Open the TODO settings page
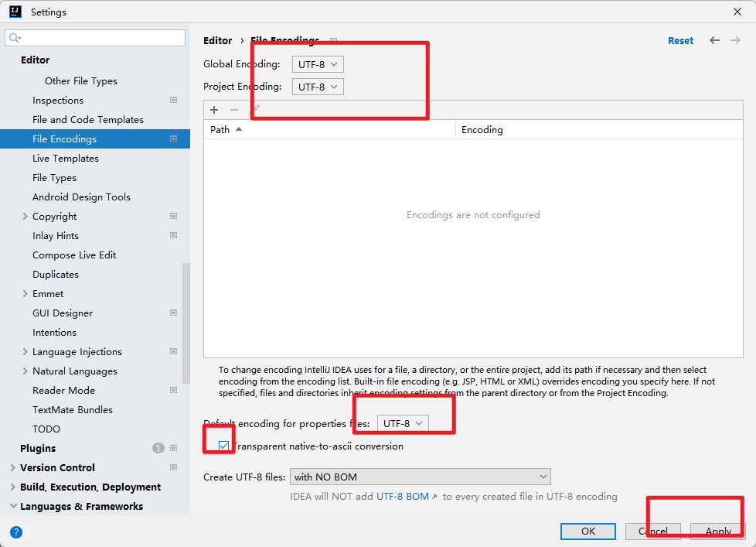Screen dimensions: 756x547 (x=46, y=429)
